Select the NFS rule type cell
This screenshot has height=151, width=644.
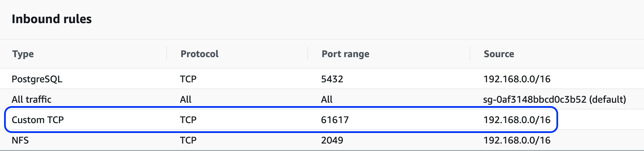click(20, 140)
